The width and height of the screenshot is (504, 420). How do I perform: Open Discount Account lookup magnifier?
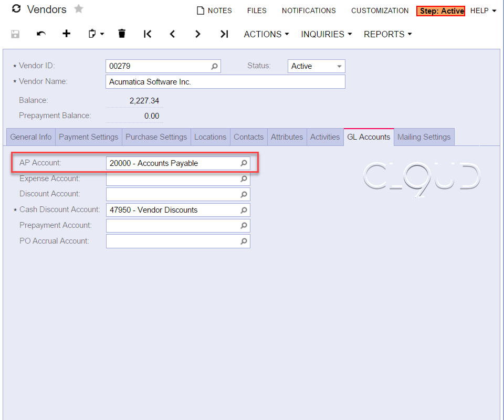point(244,194)
